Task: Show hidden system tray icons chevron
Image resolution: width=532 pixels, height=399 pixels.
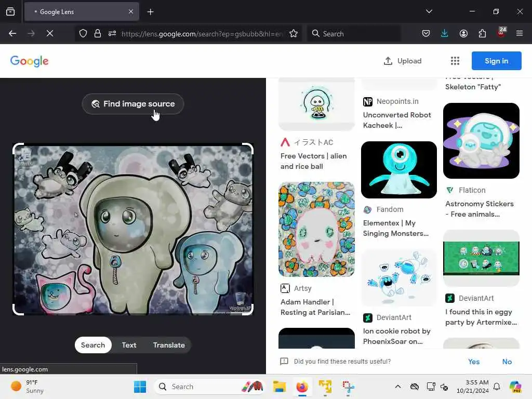Action: tap(398, 387)
